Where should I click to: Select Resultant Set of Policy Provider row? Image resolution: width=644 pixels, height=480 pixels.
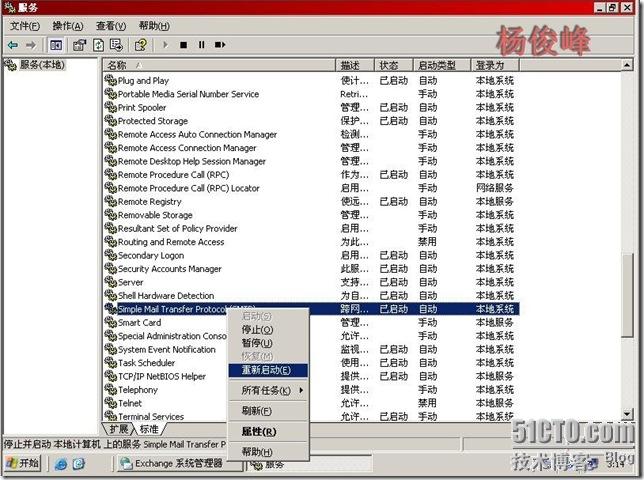[x=311, y=228]
